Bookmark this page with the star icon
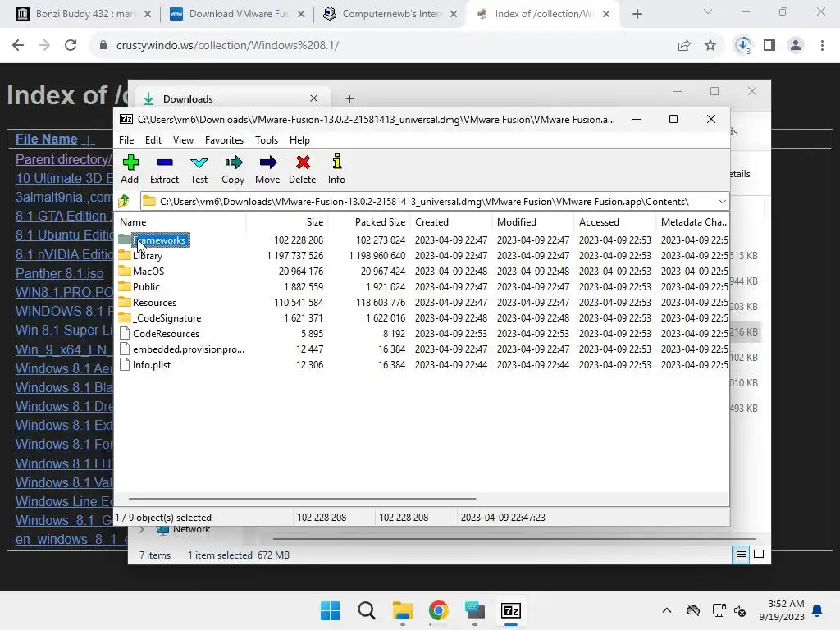Screen dimensions: 840x630 click(x=710, y=46)
